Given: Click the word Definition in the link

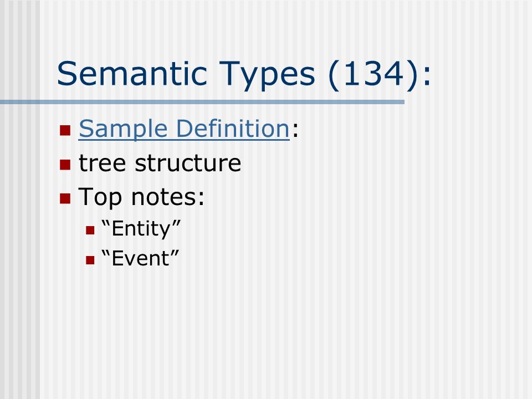Looking at the screenshot, I should (233, 128).
